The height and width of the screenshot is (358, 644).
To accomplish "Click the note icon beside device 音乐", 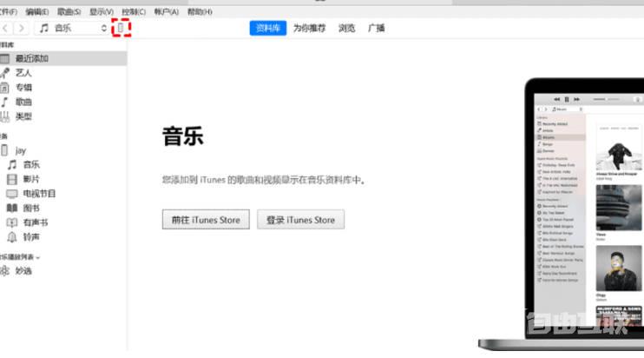I will coord(12,165).
